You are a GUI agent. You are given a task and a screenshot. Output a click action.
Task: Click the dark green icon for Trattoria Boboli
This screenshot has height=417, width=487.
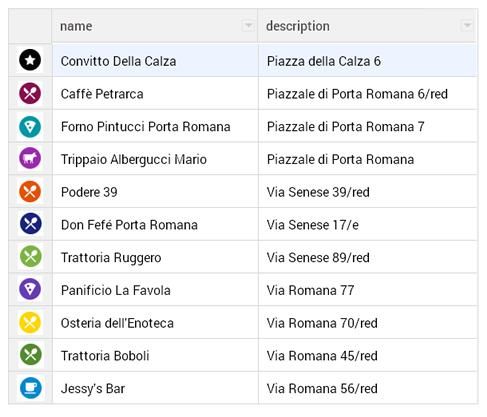pyautogui.click(x=30, y=354)
